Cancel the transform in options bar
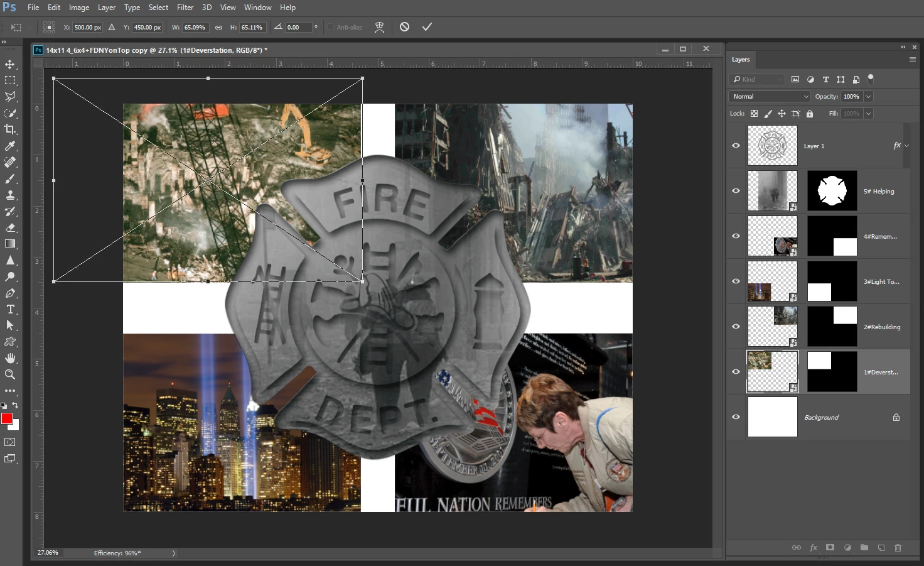The image size is (924, 566). [x=404, y=27]
